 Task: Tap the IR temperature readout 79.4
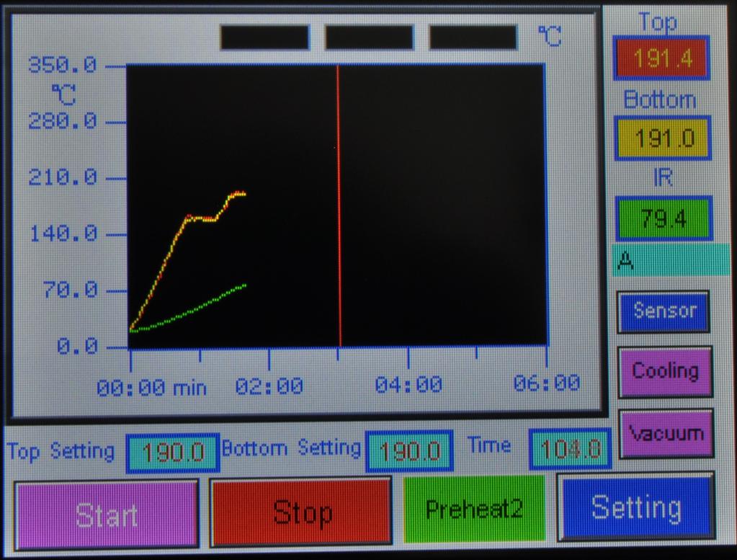664,218
